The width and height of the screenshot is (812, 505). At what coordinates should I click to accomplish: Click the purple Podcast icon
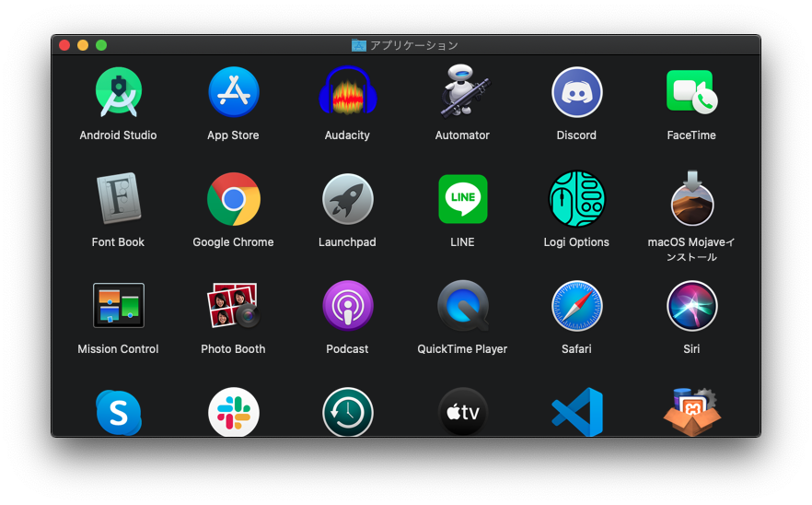click(347, 306)
